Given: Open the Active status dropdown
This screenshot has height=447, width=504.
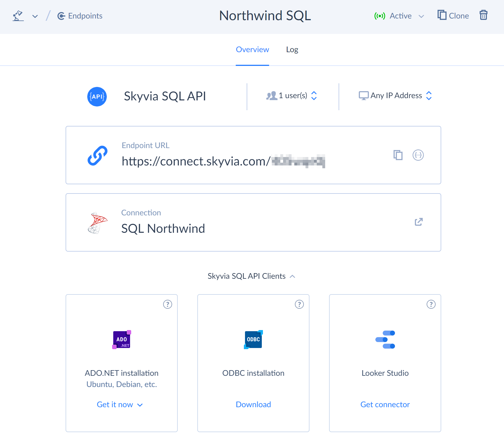Looking at the screenshot, I should pyautogui.click(x=399, y=16).
